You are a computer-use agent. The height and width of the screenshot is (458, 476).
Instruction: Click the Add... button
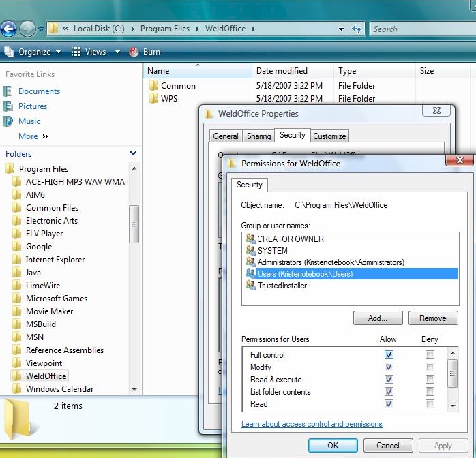click(x=378, y=318)
